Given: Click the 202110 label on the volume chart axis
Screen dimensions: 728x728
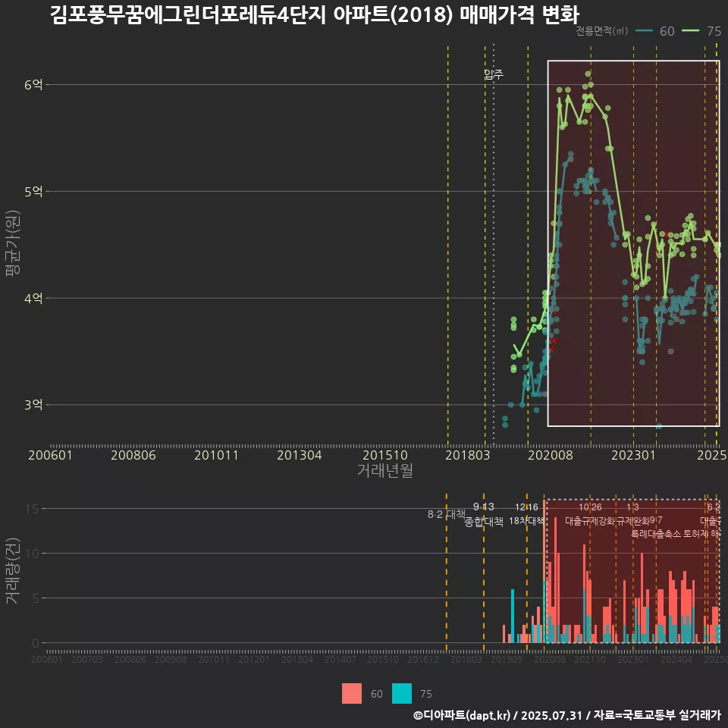Looking at the screenshot, I should click(x=590, y=659).
